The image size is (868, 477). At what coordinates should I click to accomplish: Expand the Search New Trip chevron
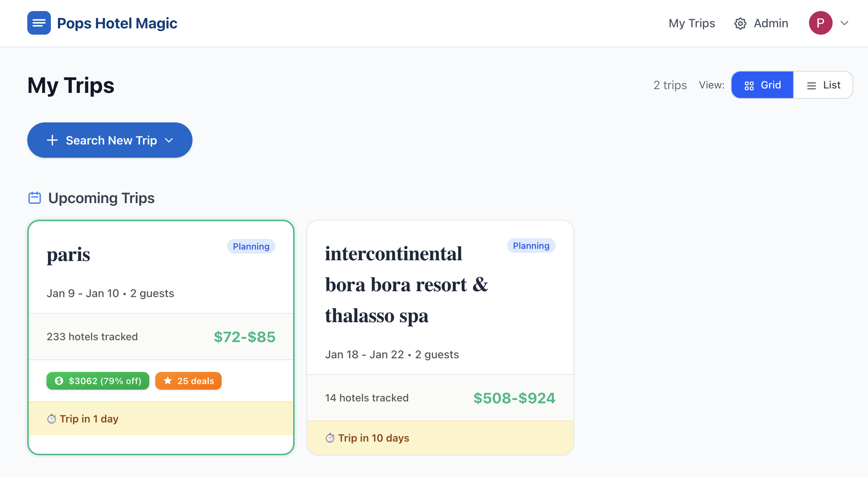[x=169, y=140]
